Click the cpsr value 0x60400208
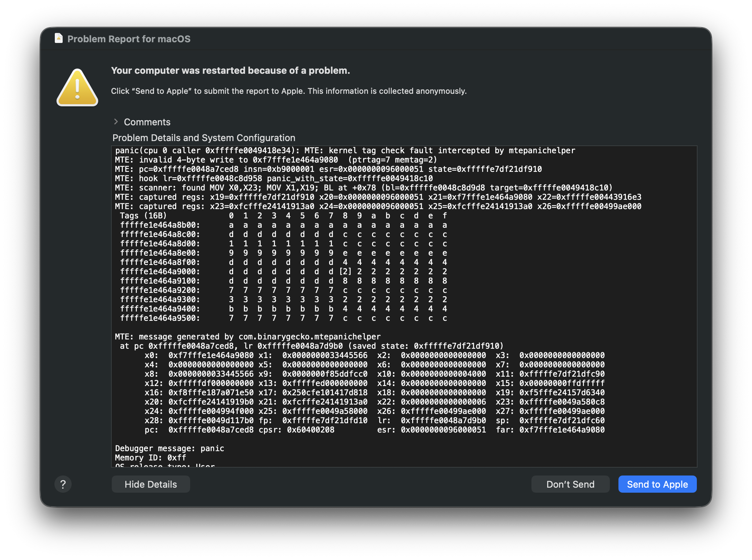The height and width of the screenshot is (560, 752). [x=310, y=430]
